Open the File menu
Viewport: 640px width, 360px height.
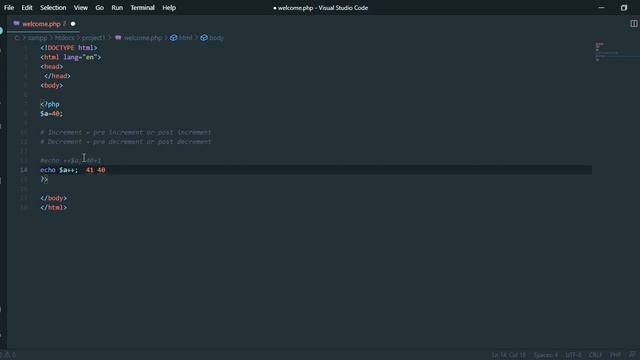[9, 8]
